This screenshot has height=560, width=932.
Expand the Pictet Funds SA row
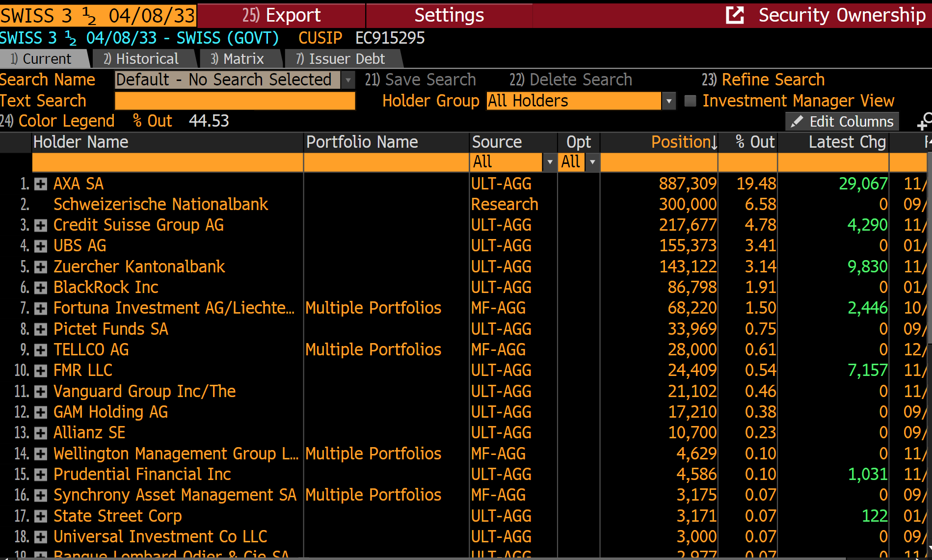(x=41, y=329)
